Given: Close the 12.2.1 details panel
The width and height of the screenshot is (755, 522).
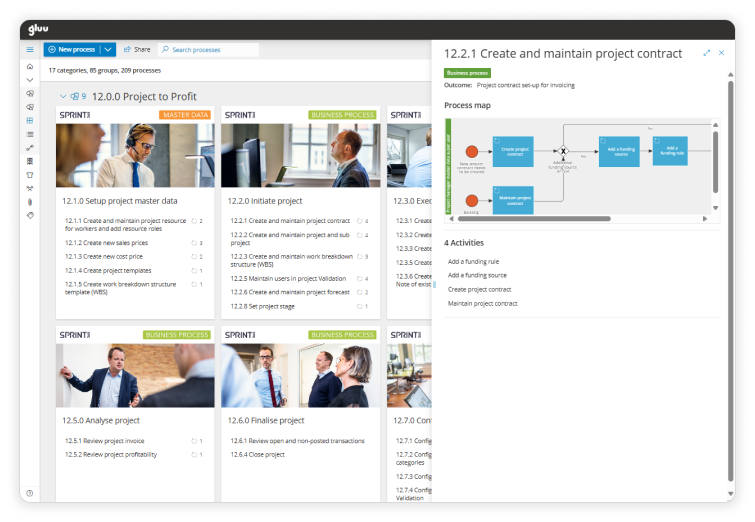Looking at the screenshot, I should click(x=721, y=53).
